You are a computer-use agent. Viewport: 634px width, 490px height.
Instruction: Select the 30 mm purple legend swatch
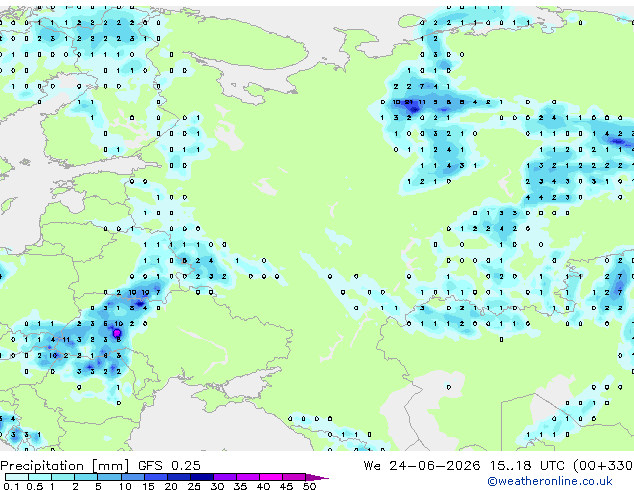[225, 477]
